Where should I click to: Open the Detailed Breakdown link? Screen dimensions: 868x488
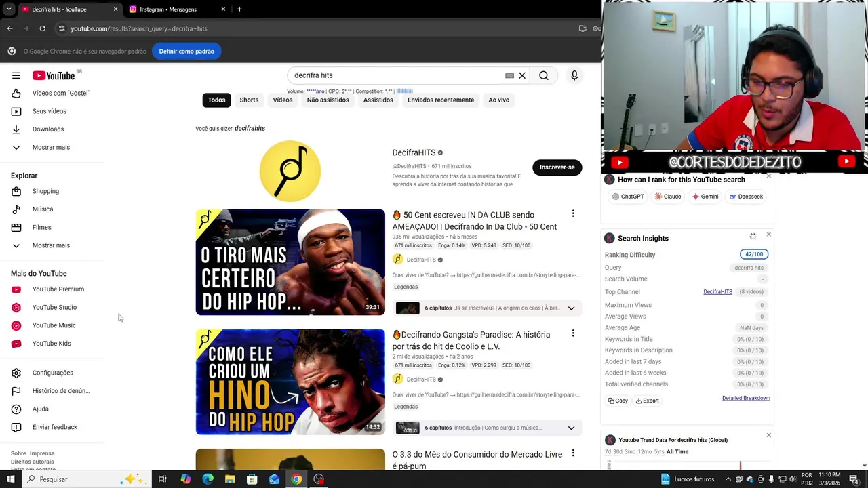746,399
